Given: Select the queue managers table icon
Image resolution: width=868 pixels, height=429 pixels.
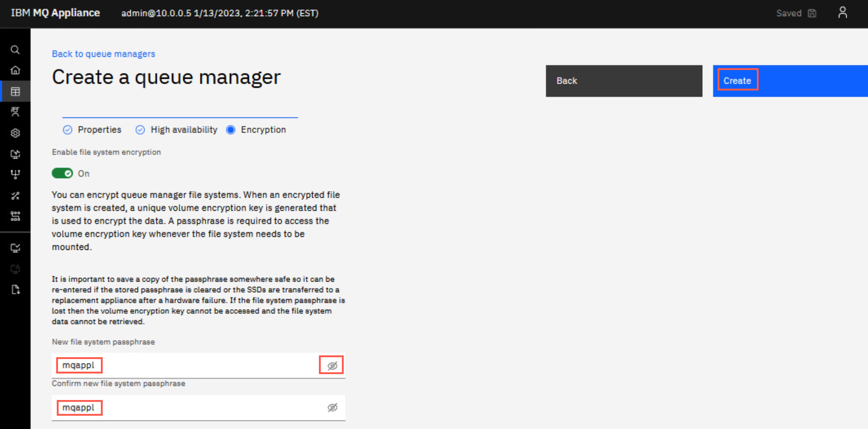Looking at the screenshot, I should pos(15,91).
